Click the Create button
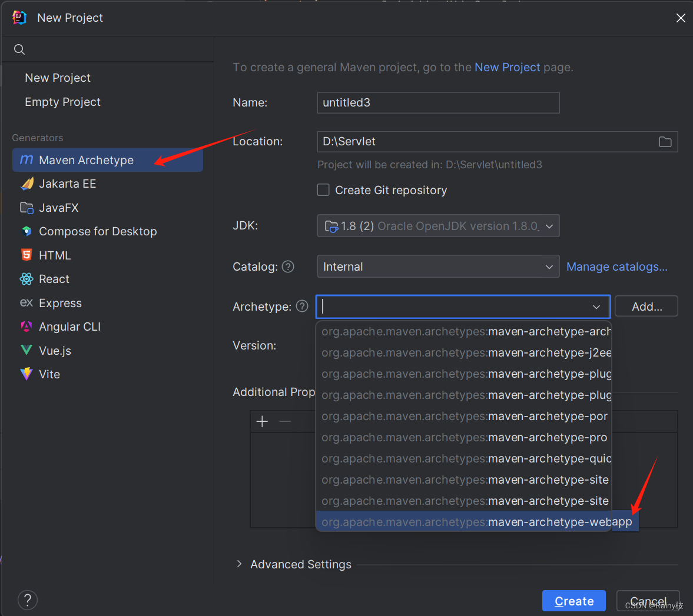Image resolution: width=693 pixels, height=616 pixels. (x=573, y=601)
